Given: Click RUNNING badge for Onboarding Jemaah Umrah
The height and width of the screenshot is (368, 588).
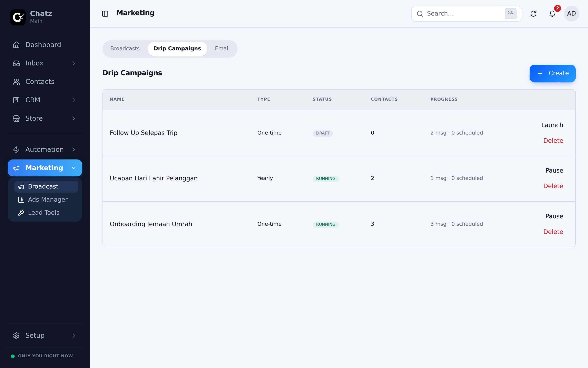Looking at the screenshot, I should (x=325, y=224).
